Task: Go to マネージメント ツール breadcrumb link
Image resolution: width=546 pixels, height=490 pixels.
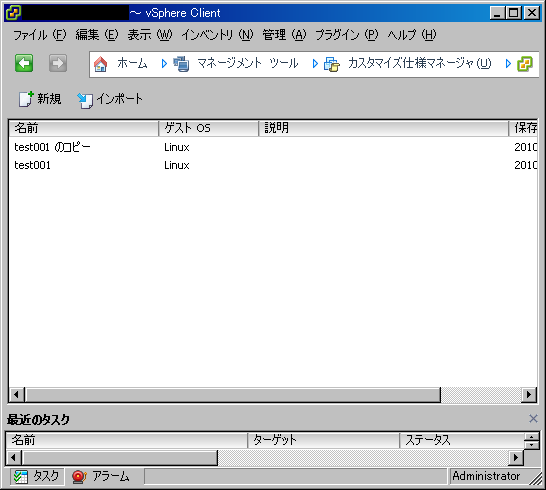Action: coord(248,63)
